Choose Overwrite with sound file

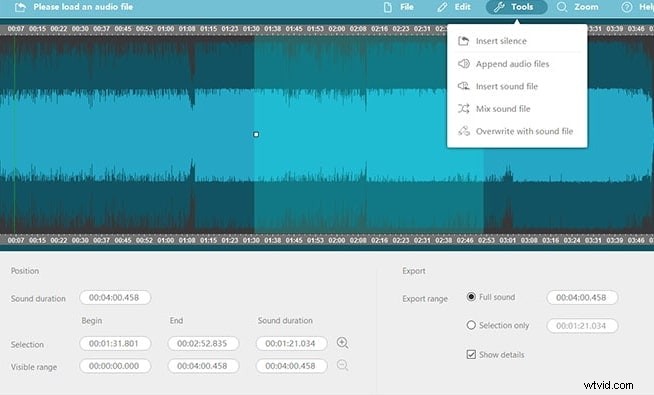(x=517, y=131)
